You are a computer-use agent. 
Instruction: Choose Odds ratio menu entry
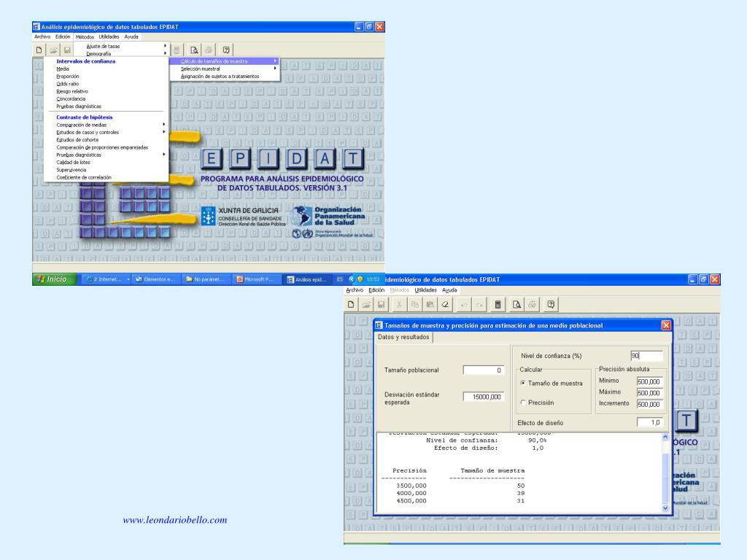pos(106,84)
